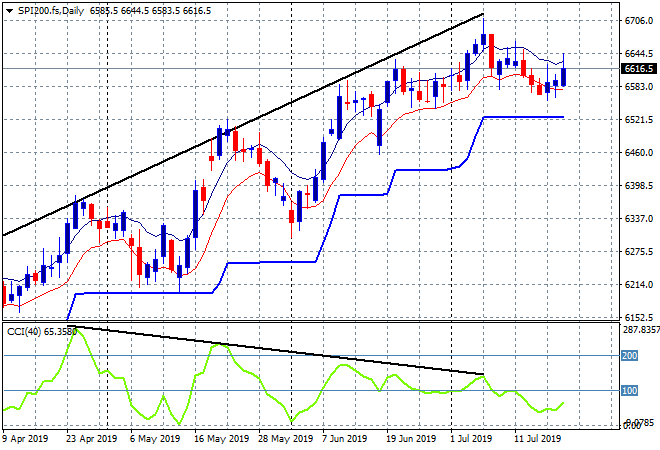Click the triangle arrow beside SPI200.fs title

pyautogui.click(x=9, y=11)
